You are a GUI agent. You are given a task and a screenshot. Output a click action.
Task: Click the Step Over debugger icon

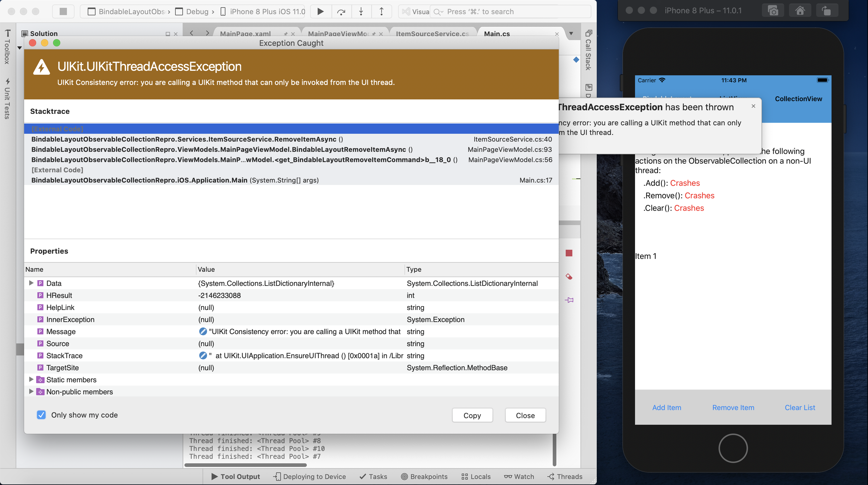click(341, 11)
